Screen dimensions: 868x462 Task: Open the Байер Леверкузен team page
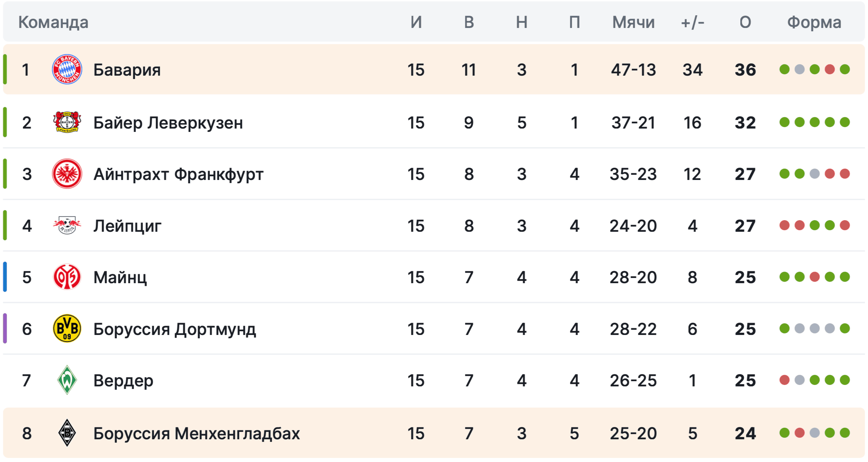click(x=168, y=123)
